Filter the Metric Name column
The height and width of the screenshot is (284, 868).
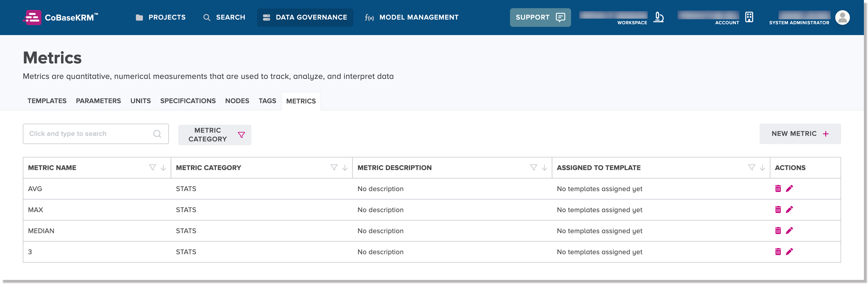152,167
